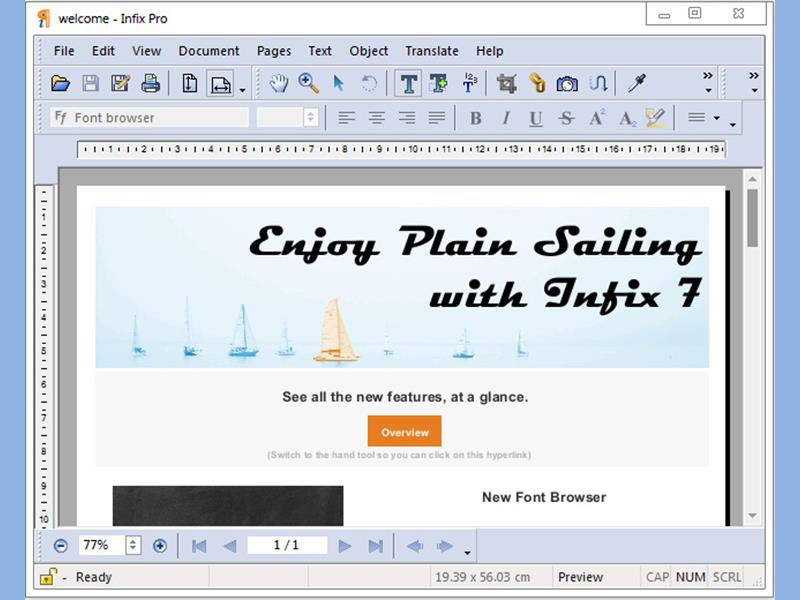Select the Text edit T tool
This screenshot has height=600, width=800.
tap(408, 83)
